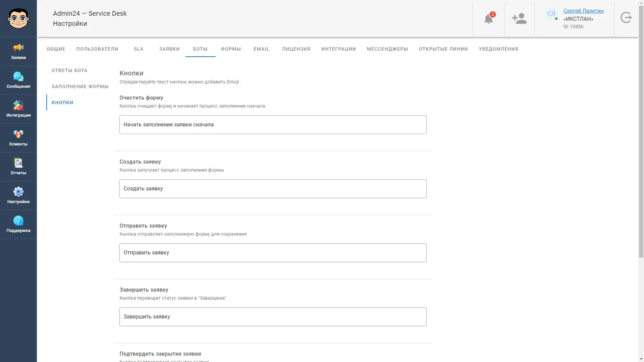The height and width of the screenshot is (362, 644).
Task: Open the notifications bell with badge
Action: click(x=489, y=18)
